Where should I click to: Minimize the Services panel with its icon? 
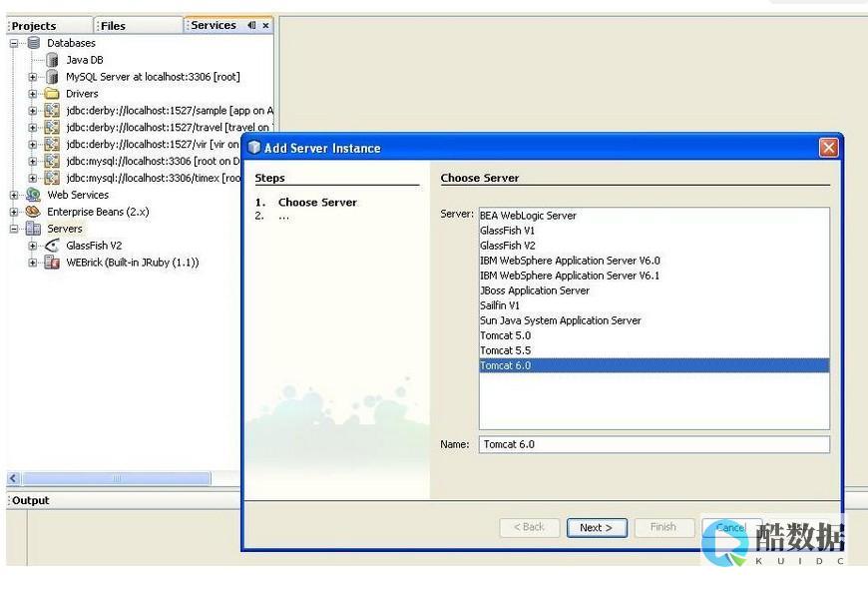[251, 26]
